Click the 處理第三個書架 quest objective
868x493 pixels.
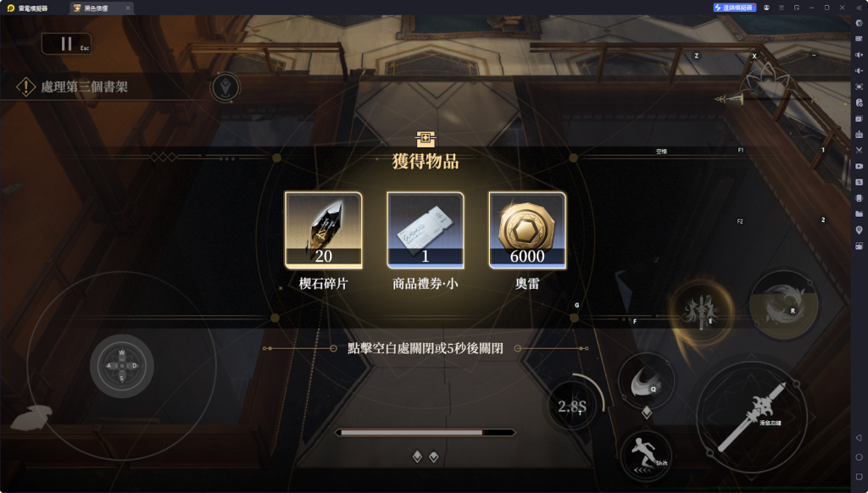click(84, 87)
